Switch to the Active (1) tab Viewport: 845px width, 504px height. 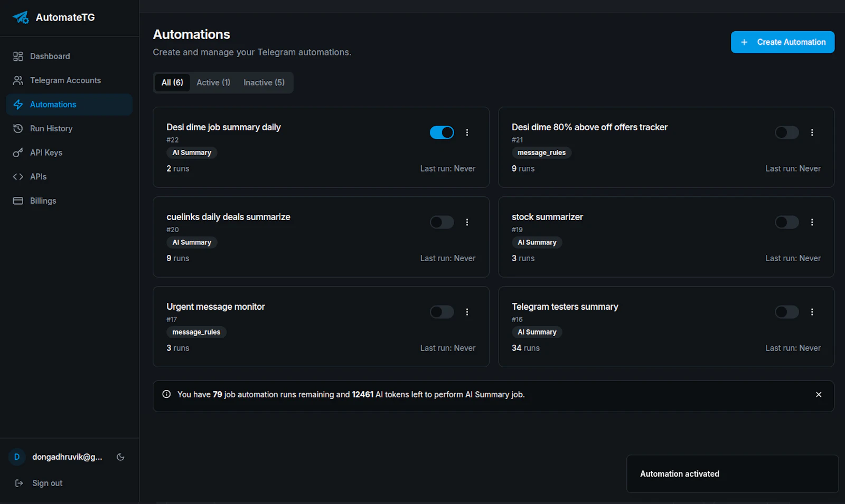coord(213,82)
